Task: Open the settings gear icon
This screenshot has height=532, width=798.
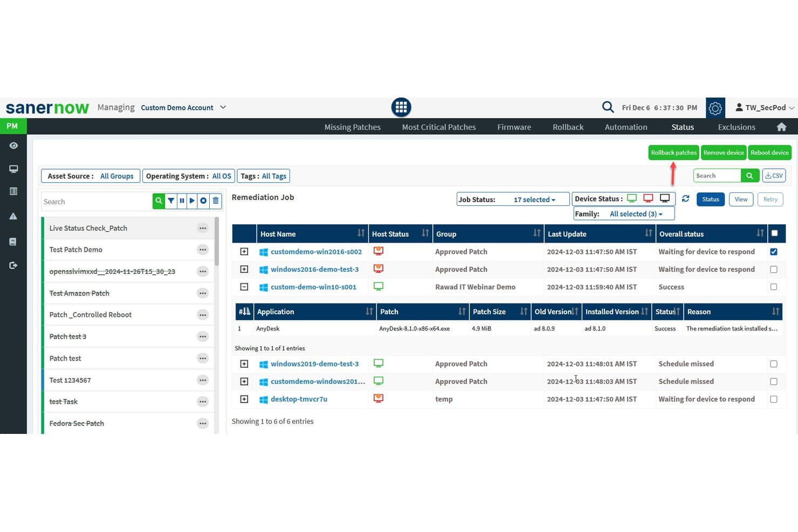Action: pos(716,108)
